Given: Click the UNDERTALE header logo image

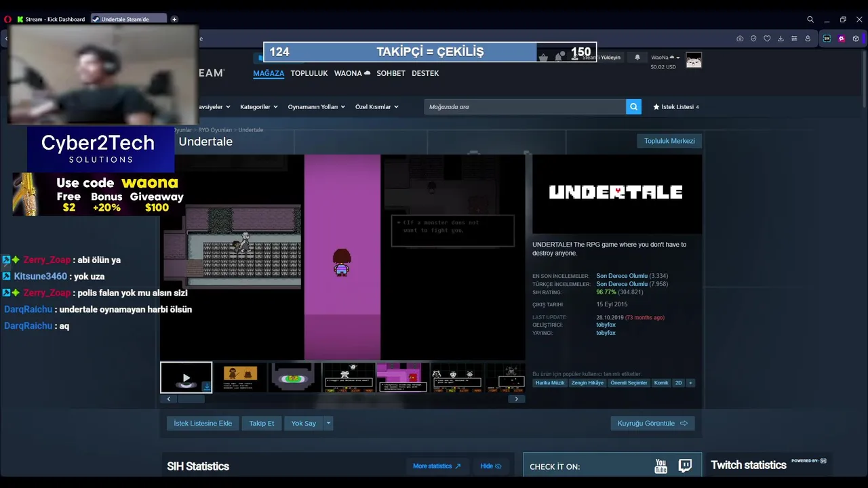Looking at the screenshot, I should (616, 194).
